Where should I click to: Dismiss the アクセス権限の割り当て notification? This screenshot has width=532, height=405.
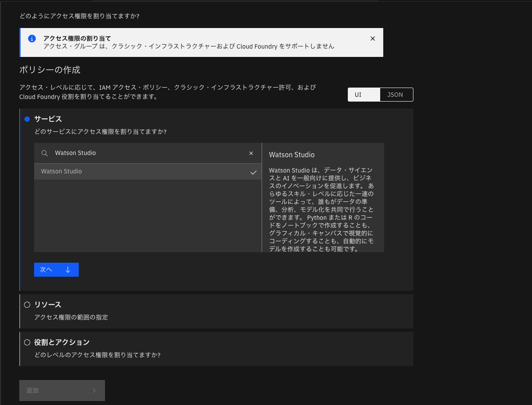pos(372,39)
